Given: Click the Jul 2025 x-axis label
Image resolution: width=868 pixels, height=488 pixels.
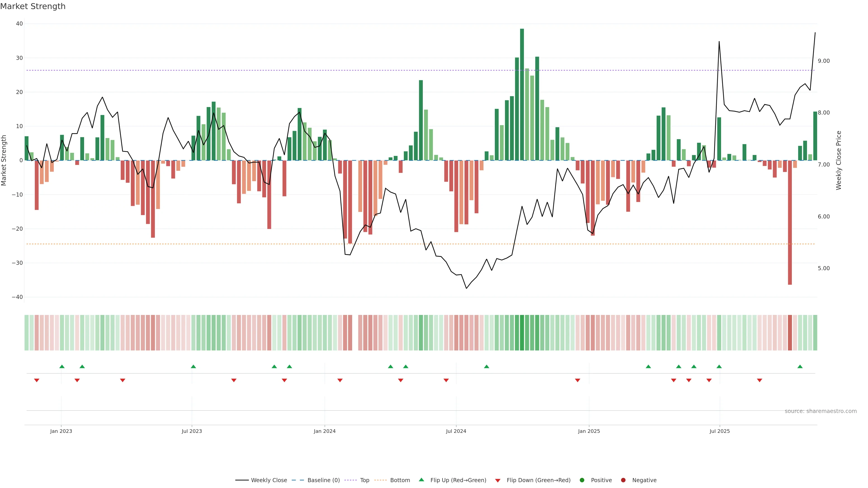Looking at the screenshot, I should point(719,431).
